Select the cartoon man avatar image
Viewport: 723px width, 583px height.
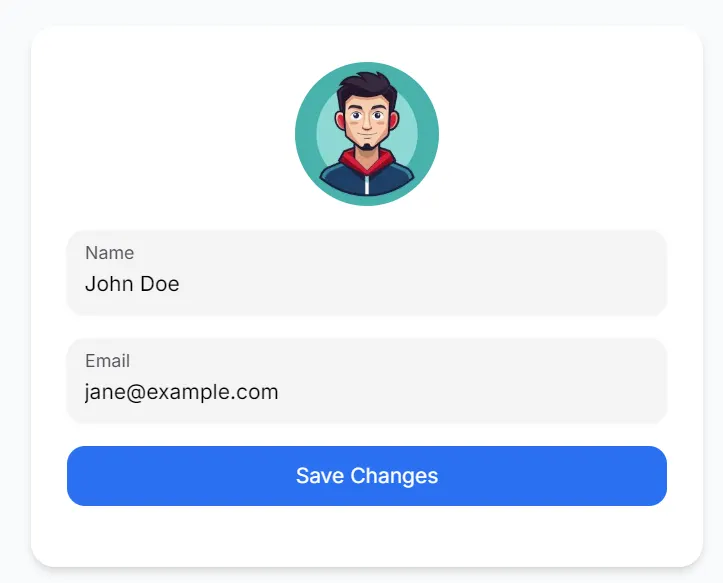(367, 134)
